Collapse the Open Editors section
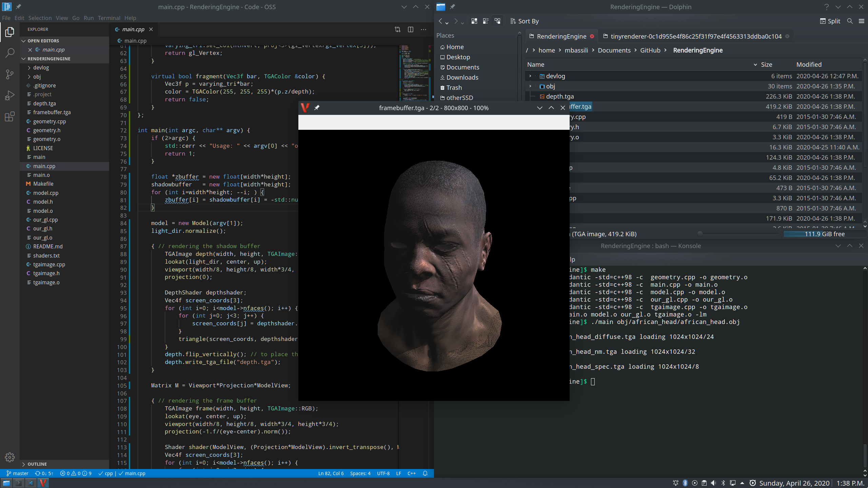Viewport: 868px width, 488px height. tap(23, 41)
